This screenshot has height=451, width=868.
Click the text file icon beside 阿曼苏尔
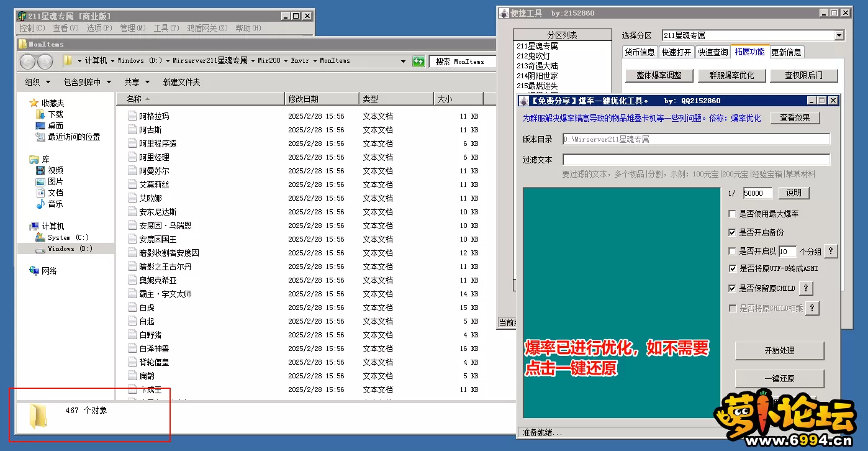(x=132, y=171)
